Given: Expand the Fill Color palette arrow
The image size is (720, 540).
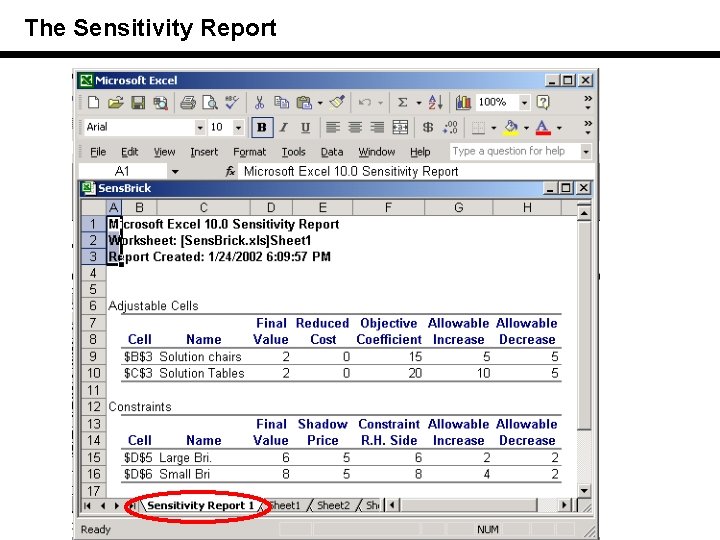Looking at the screenshot, I should tap(526, 128).
